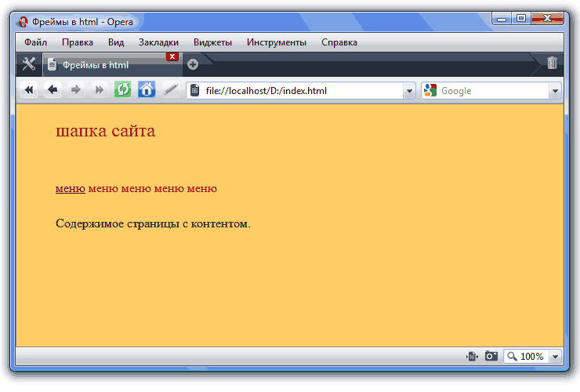
Task: Add a new tab with plus button
Action: point(193,64)
